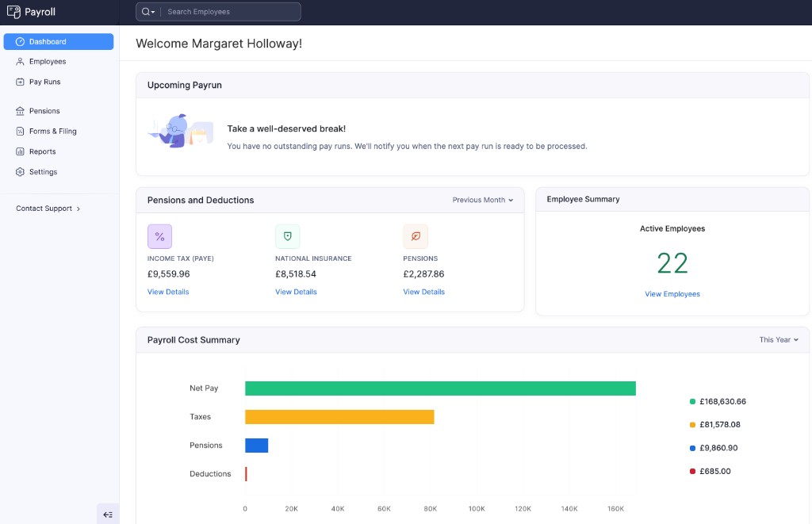Click the Upcoming Payrun heading
The image size is (812, 524).
coord(184,85)
